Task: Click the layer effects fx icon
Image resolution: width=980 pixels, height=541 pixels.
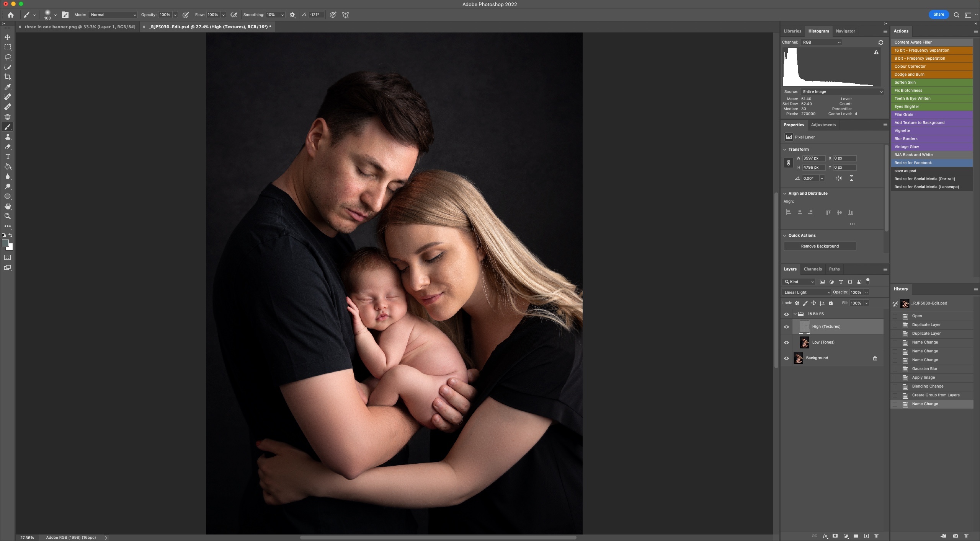Action: (825, 536)
